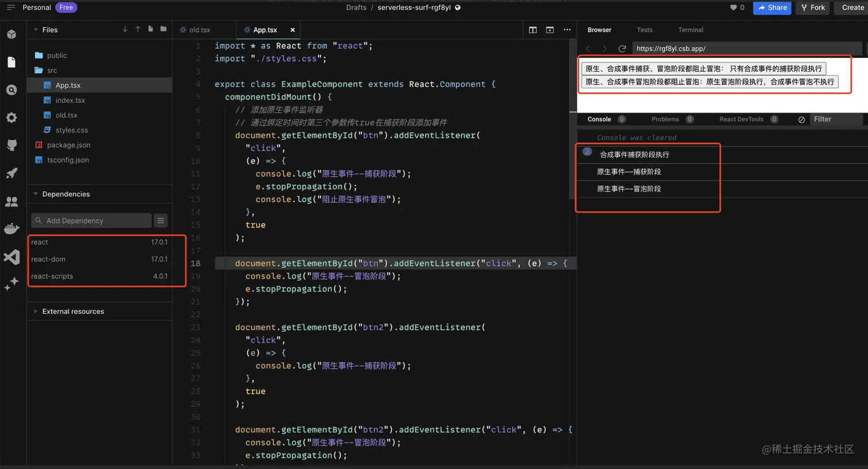This screenshot has width=868, height=469.
Task: Open the hamburger menu beside Personal
Action: point(10,7)
